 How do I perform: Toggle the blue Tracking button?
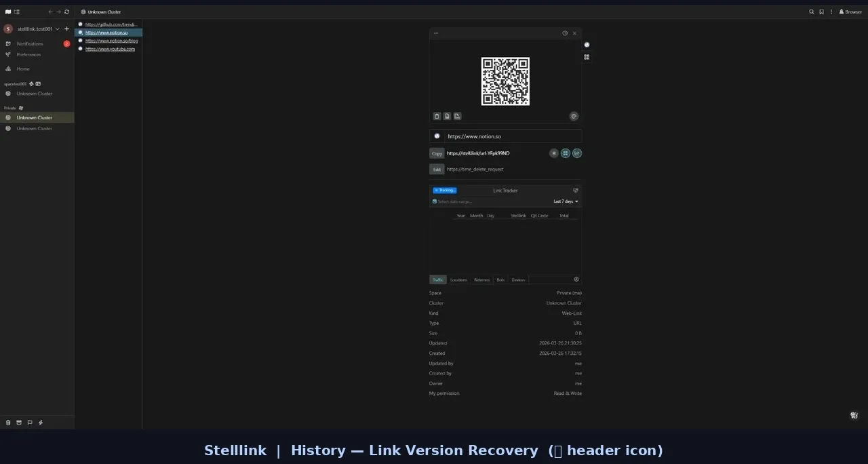click(445, 191)
